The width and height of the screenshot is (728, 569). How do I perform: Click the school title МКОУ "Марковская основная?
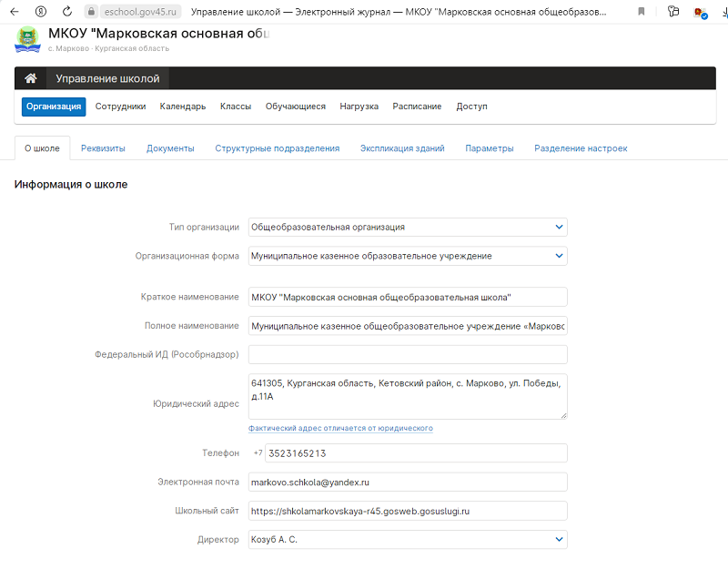[158, 34]
